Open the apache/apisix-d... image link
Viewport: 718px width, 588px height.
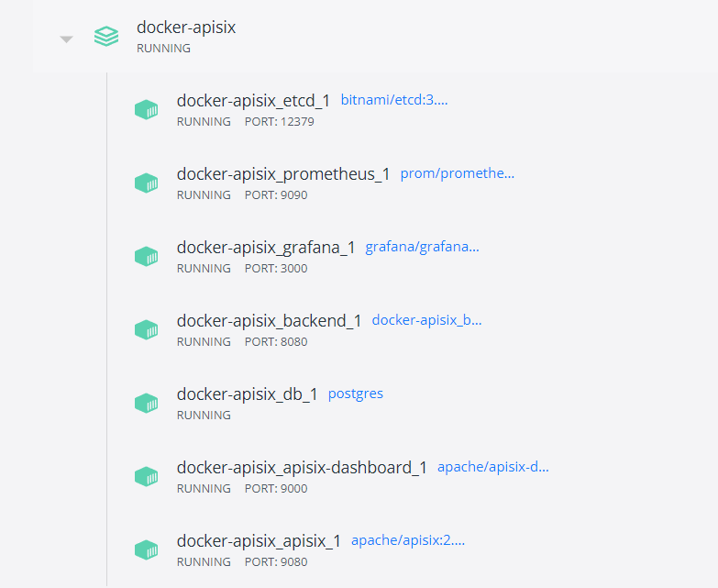point(493,467)
